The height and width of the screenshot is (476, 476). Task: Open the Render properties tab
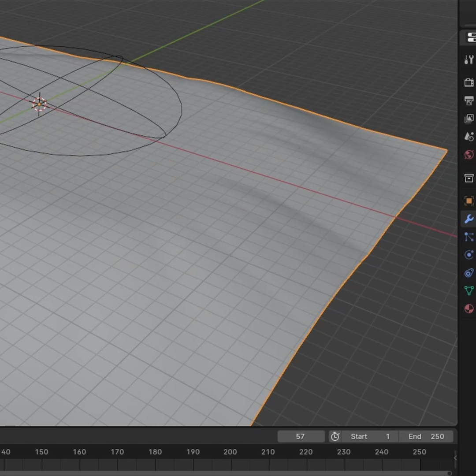coord(469,82)
